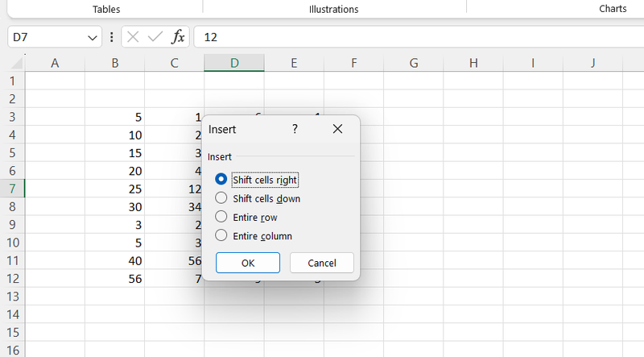Open help via the question mark icon

pyautogui.click(x=295, y=129)
